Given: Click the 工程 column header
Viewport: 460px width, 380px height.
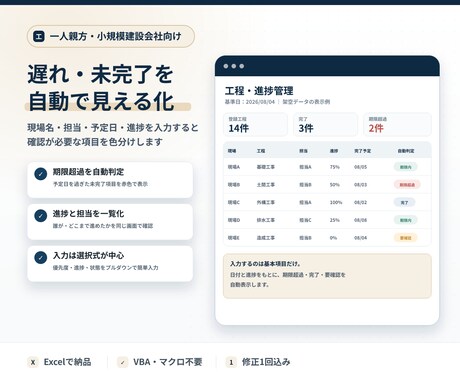Looking at the screenshot, I should coord(261,151).
